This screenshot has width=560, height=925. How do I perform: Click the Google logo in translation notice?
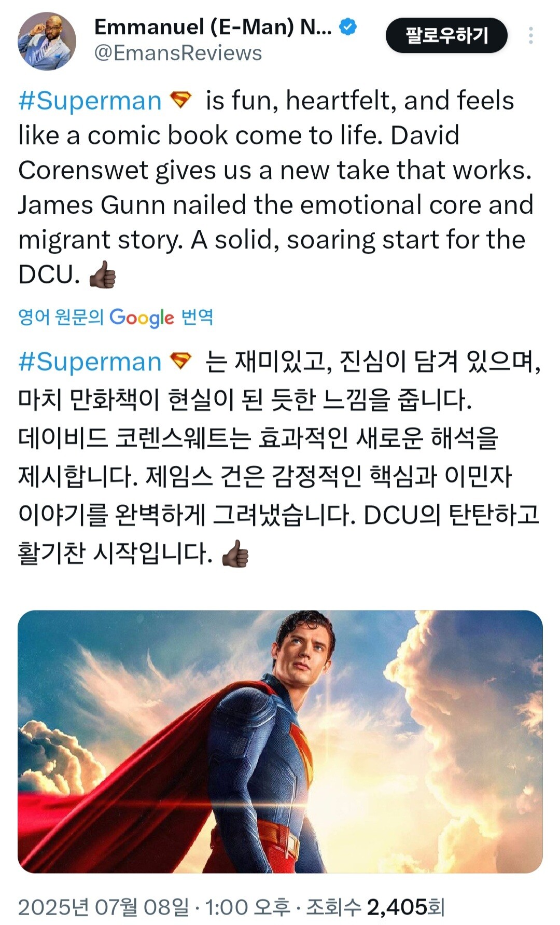point(142,317)
